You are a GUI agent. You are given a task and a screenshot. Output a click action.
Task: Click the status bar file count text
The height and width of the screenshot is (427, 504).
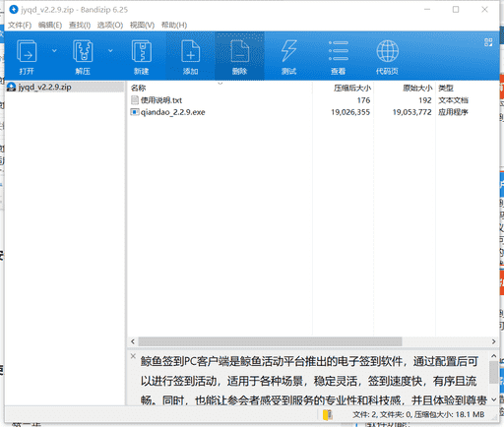click(418, 415)
